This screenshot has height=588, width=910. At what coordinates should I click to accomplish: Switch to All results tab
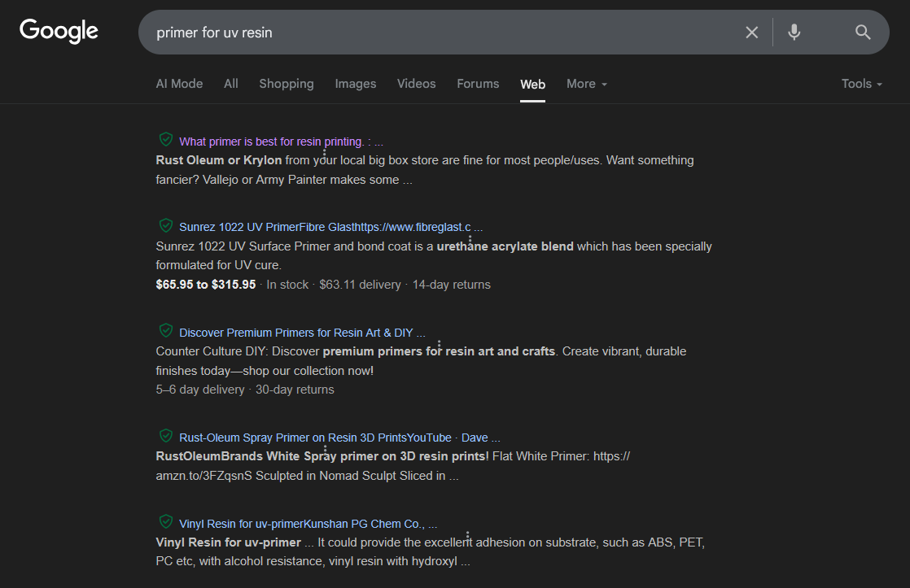tap(231, 84)
